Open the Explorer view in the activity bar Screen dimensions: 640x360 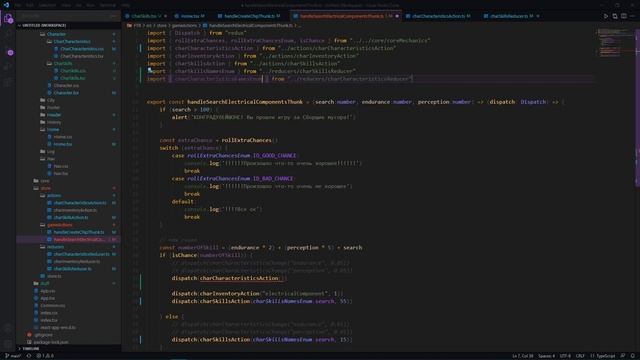(8, 19)
